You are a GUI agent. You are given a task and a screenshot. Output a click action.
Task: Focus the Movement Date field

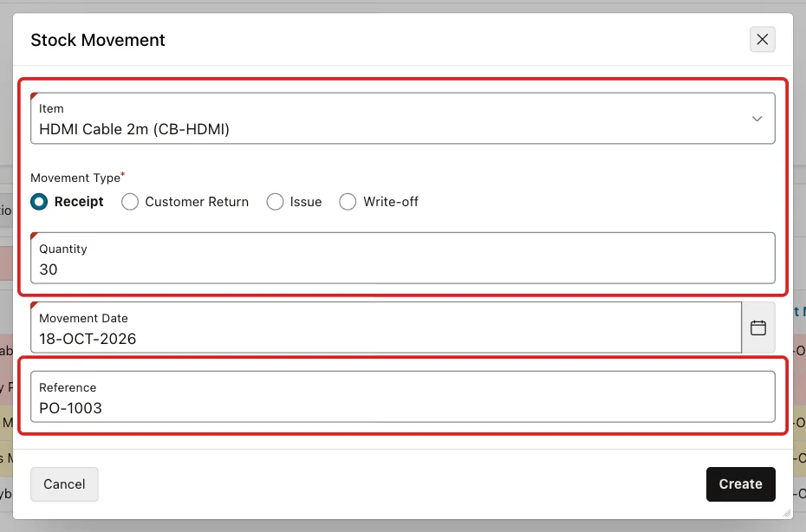(386, 328)
